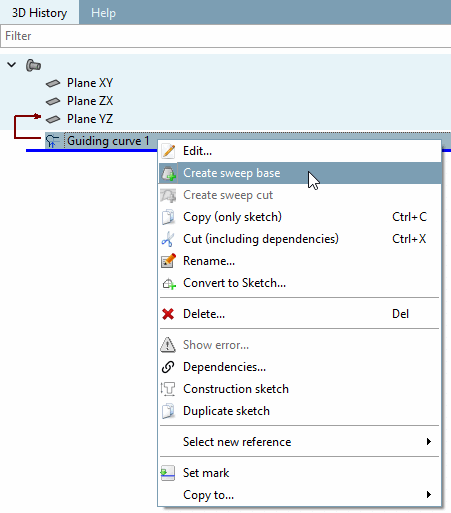Collapse the root part tree node
This screenshot has height=513, width=451.
click(12, 65)
